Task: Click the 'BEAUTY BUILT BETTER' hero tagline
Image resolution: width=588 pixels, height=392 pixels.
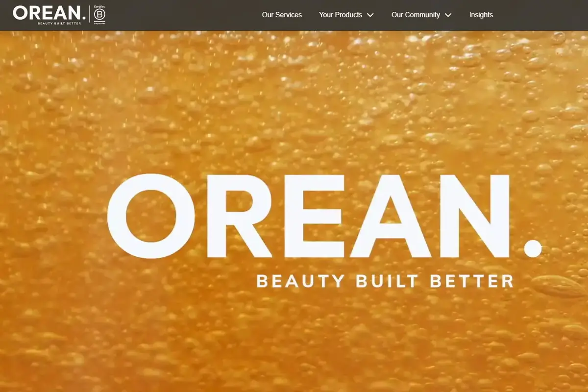Action: (x=385, y=281)
